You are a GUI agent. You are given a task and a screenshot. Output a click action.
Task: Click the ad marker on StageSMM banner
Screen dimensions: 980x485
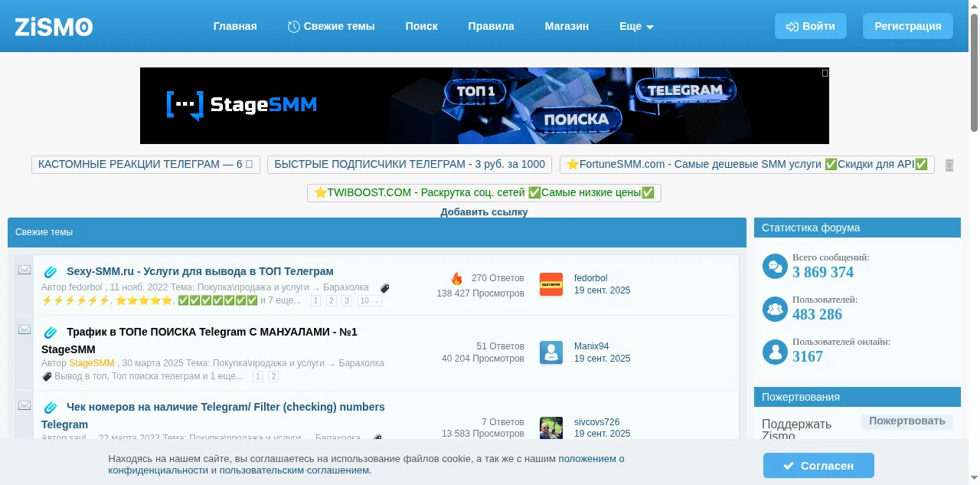825,73
